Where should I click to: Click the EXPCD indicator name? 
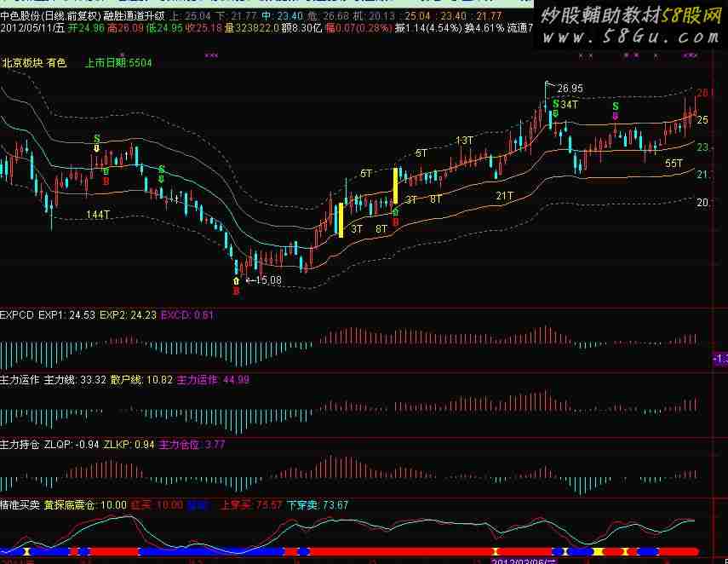click(x=17, y=315)
